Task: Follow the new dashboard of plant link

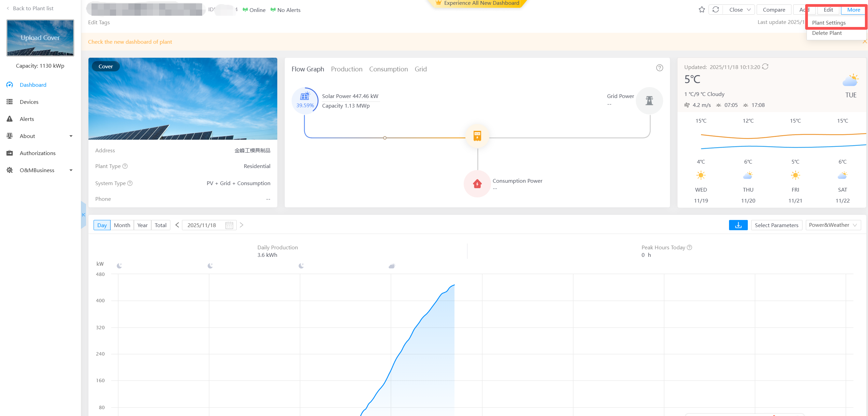Action: pos(130,42)
